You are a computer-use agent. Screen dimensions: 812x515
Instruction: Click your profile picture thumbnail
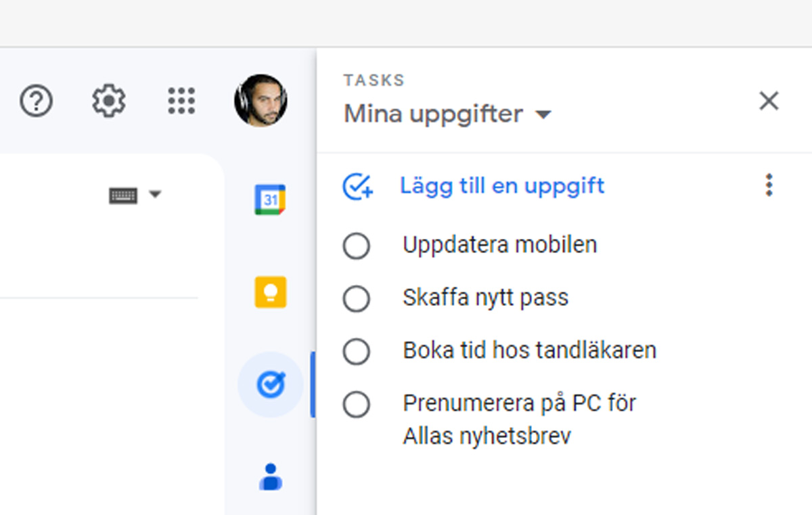[261, 100]
